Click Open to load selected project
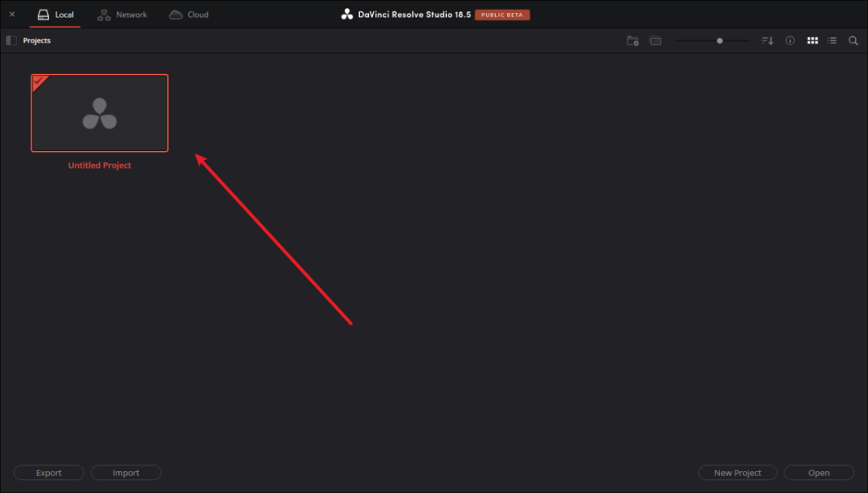The width and height of the screenshot is (868, 493). pos(818,473)
